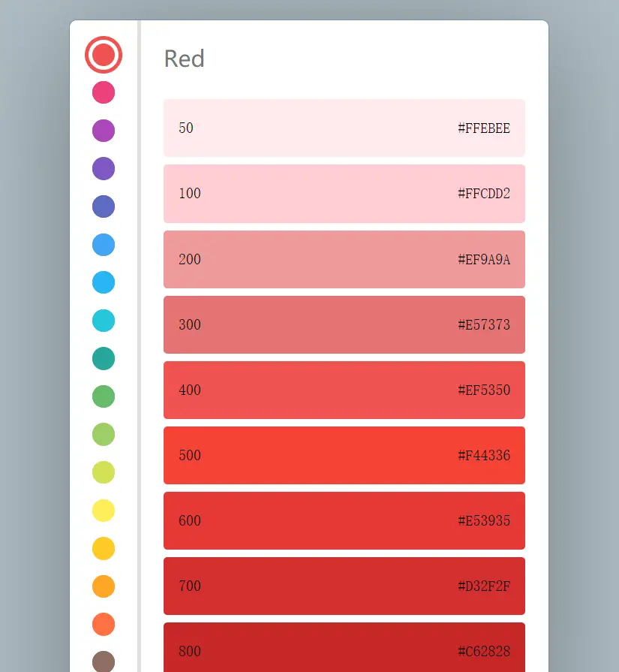Pick the Red 600 swatch #E53935
This screenshot has width=619, height=672.
(x=344, y=520)
